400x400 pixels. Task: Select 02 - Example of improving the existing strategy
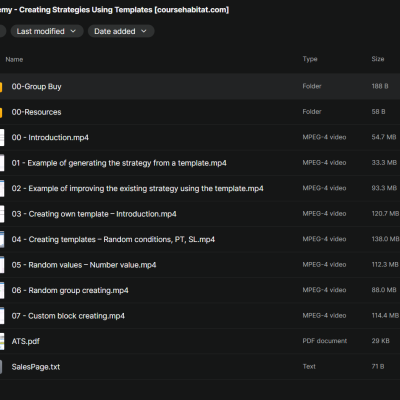click(137, 188)
